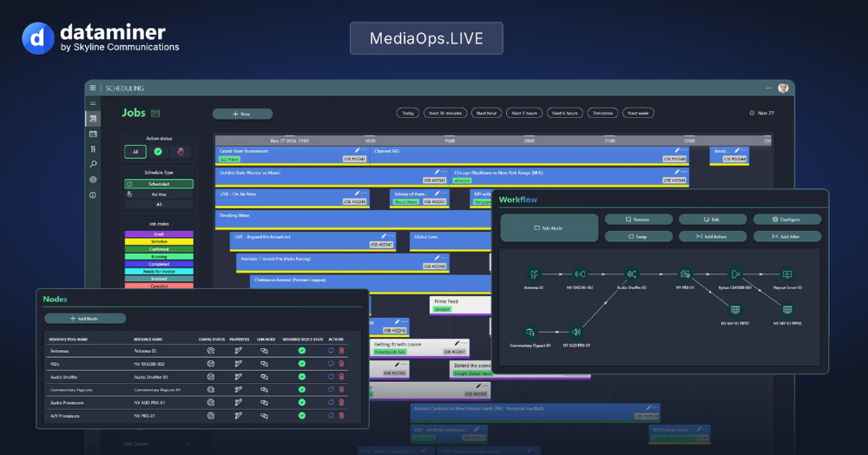This screenshot has width=868, height=455.
Task: Open the settings gear in left sidebar
Action: point(93,180)
